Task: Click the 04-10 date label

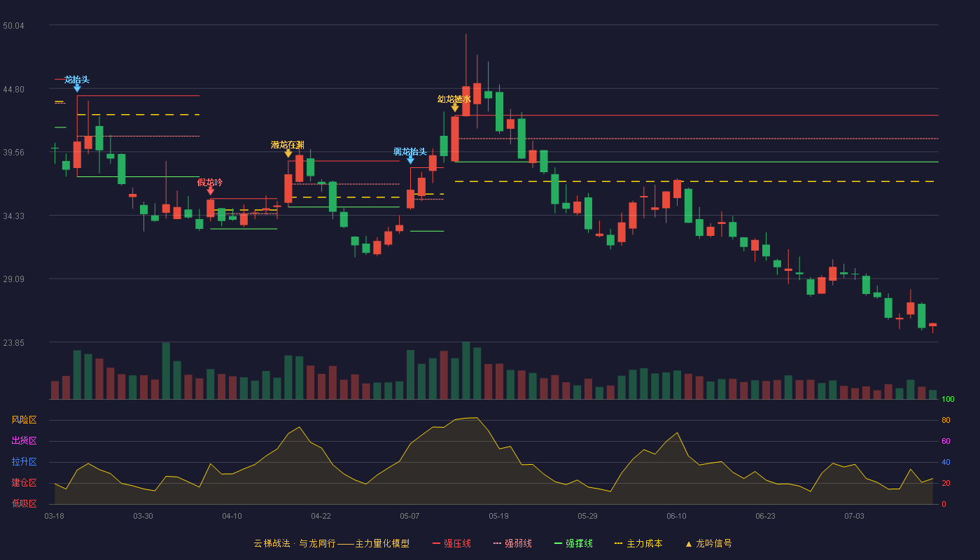Action: (232, 516)
